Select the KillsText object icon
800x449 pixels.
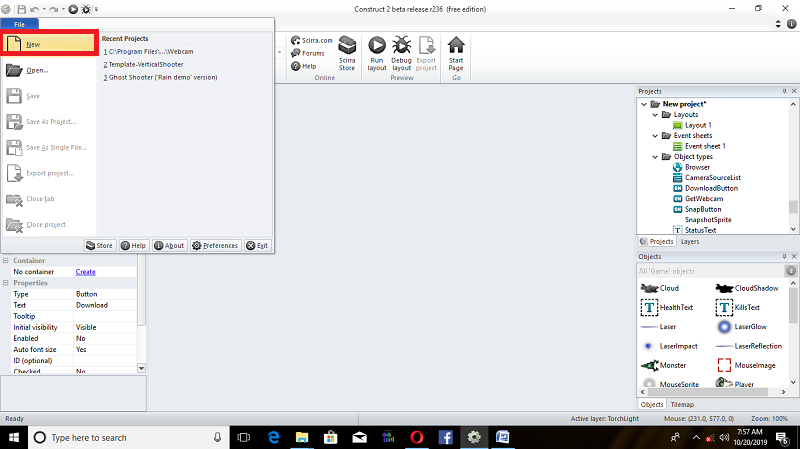coord(724,307)
